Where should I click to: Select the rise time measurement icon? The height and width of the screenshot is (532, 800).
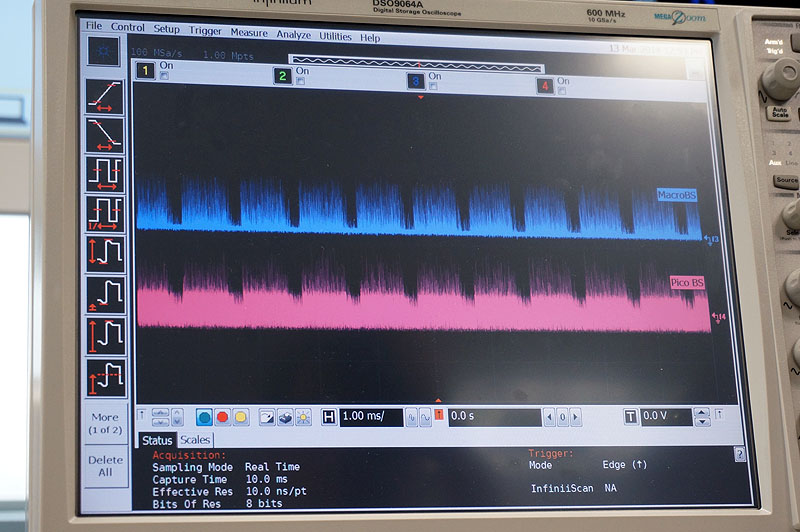pos(105,97)
